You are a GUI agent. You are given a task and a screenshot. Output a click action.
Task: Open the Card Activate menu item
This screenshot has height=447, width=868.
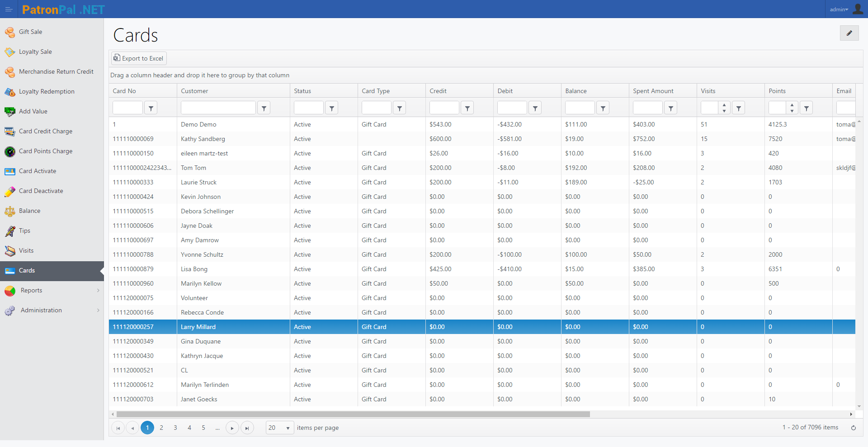click(52, 171)
